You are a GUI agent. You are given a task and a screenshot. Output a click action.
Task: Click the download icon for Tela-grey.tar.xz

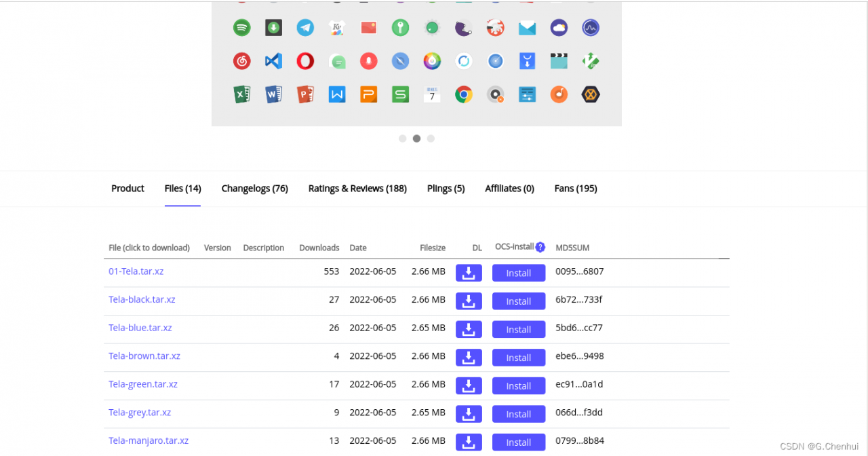pos(469,414)
